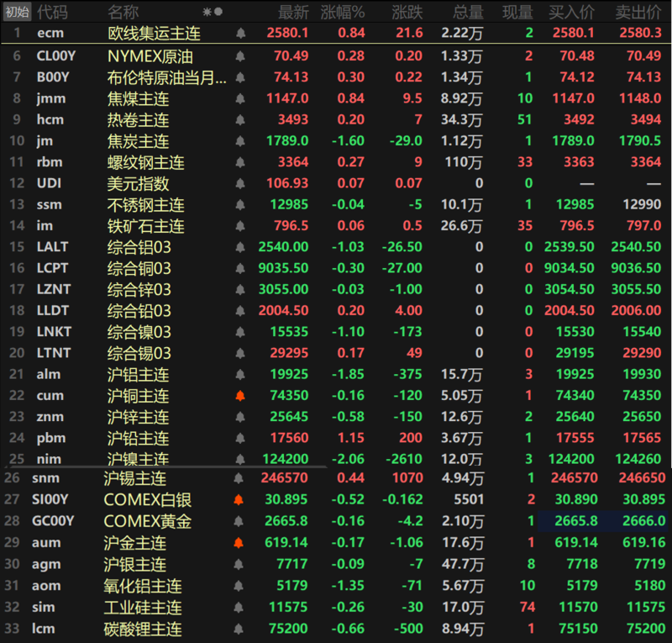Image resolution: width=672 pixels, height=643 pixels.
Task: Click total volume 34.3万 for 热卷主连
Action: tap(461, 119)
